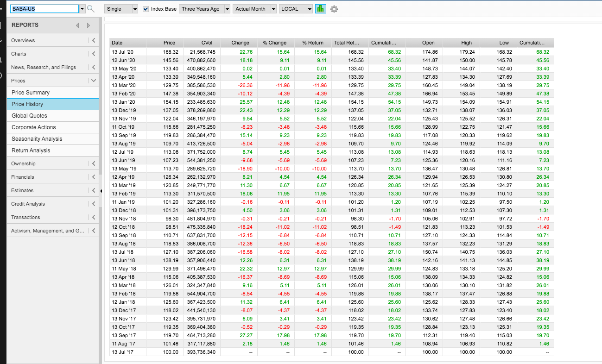Expand the Ownership section chevron

tap(94, 163)
